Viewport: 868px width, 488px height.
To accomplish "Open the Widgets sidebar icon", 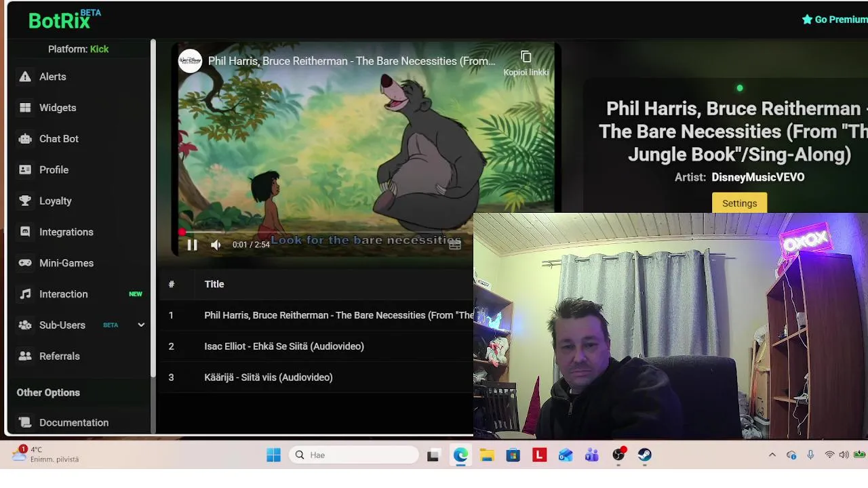I will (25, 108).
